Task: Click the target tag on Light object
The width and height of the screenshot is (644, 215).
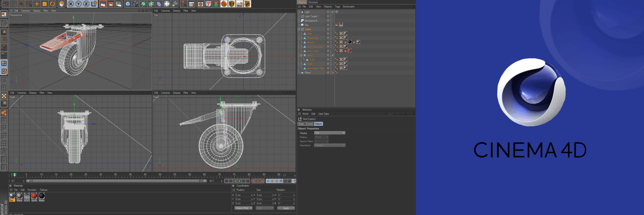Action: (337, 12)
